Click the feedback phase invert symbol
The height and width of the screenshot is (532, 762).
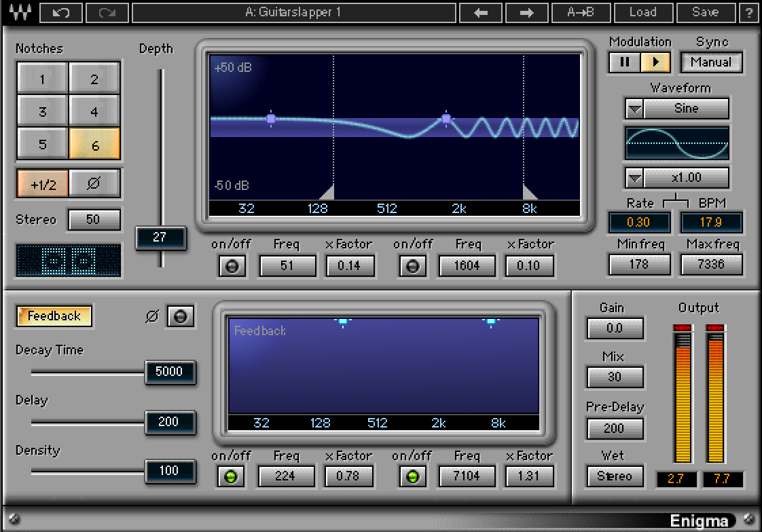pos(151,316)
